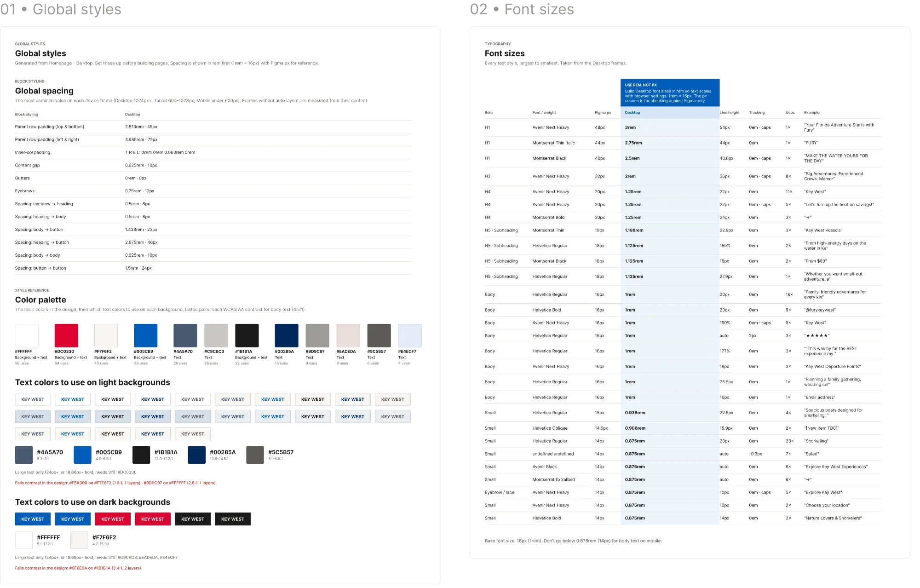Click the gray #C9C8C3 palette swatch
920x588 pixels.
pos(216,335)
